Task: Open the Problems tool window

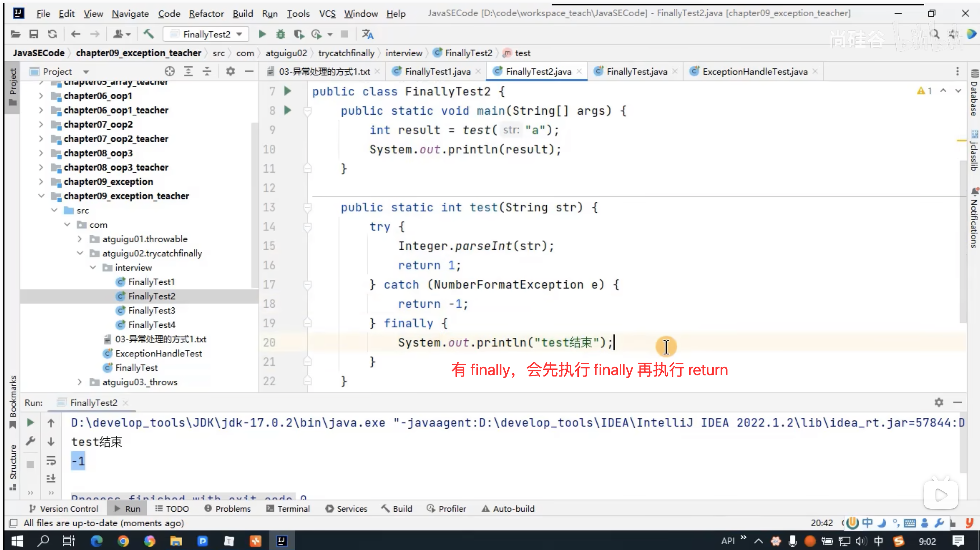Action: click(228, 508)
